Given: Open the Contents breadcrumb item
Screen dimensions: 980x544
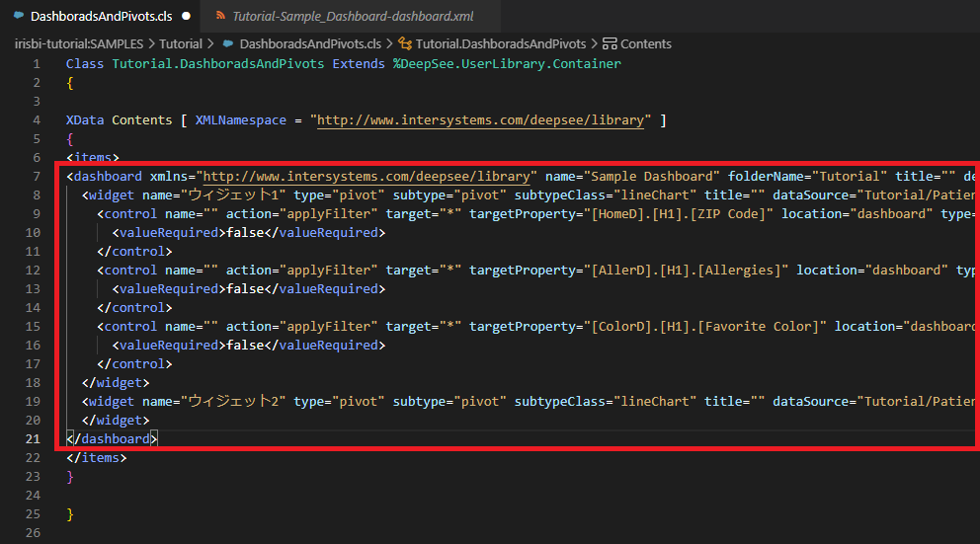Looking at the screenshot, I should click(646, 44).
